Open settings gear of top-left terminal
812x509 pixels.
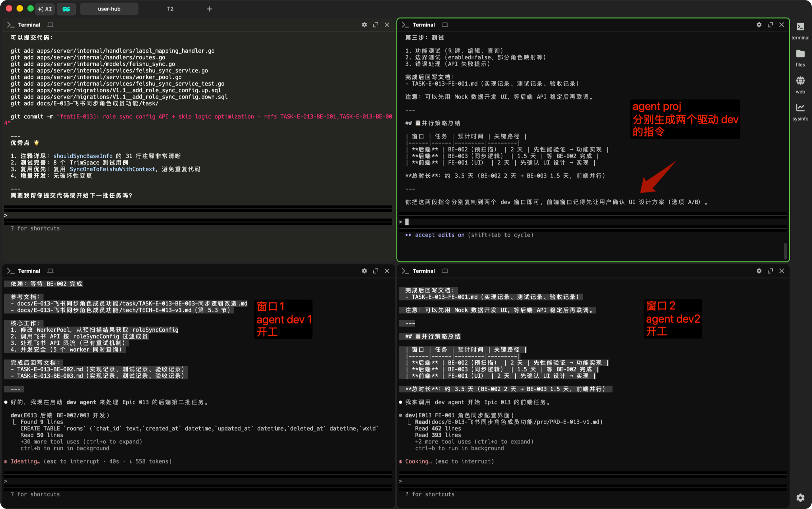[364, 25]
